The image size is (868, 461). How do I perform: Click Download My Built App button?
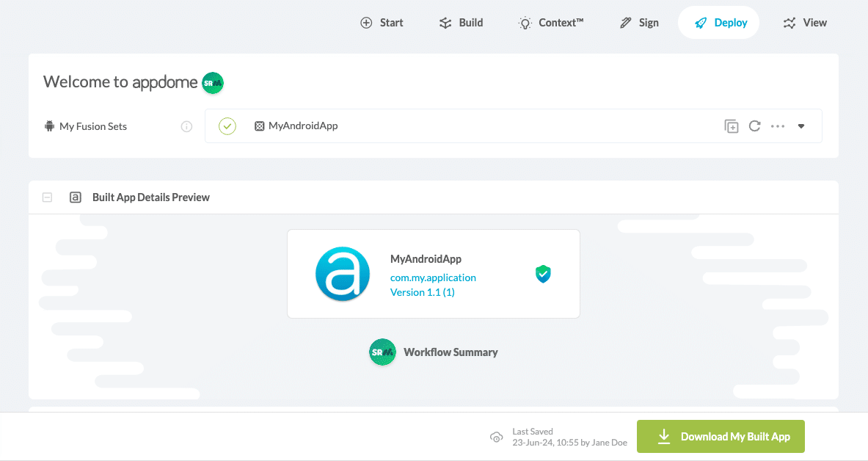pos(721,437)
